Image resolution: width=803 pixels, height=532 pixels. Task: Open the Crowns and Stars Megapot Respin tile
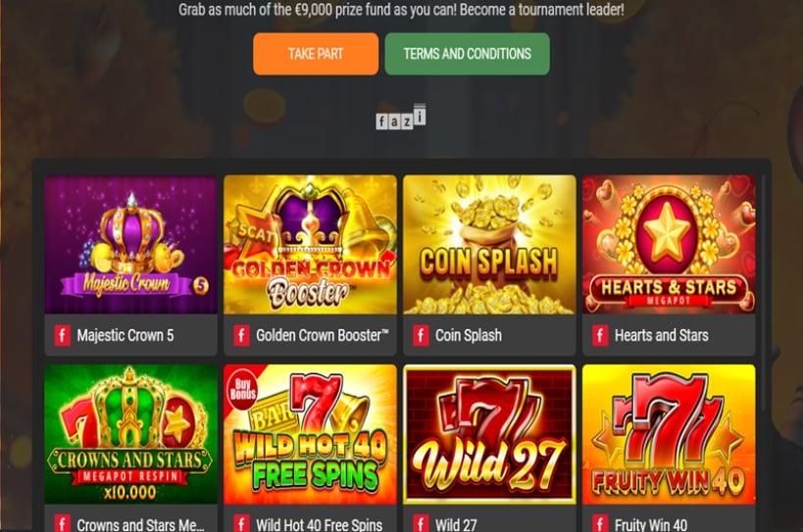[x=130, y=434]
